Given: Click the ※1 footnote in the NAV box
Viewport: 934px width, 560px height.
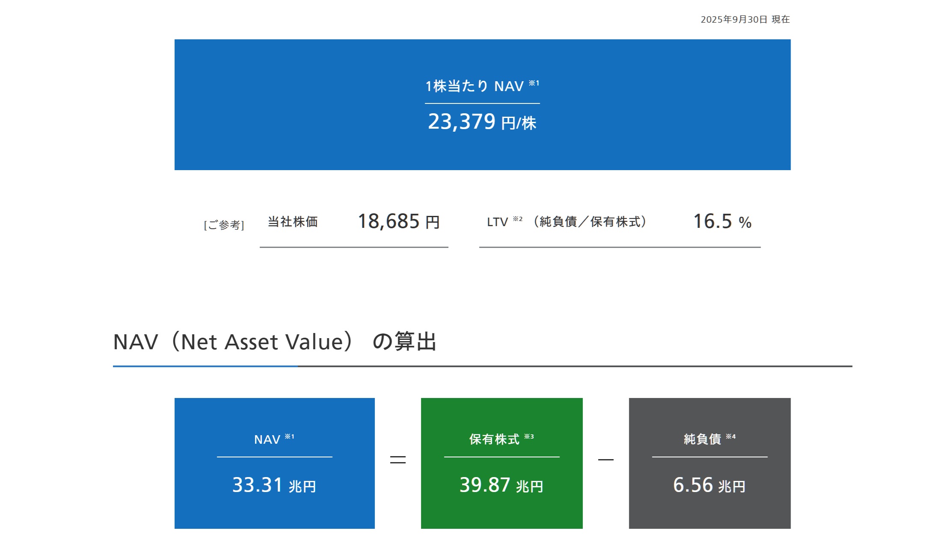Looking at the screenshot, I should (290, 436).
